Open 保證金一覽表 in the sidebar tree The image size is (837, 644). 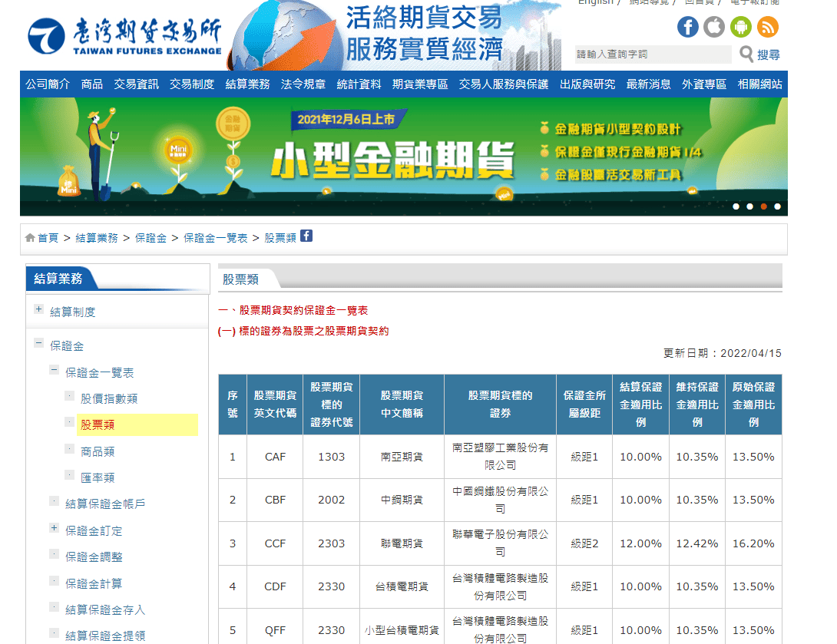[x=99, y=373]
